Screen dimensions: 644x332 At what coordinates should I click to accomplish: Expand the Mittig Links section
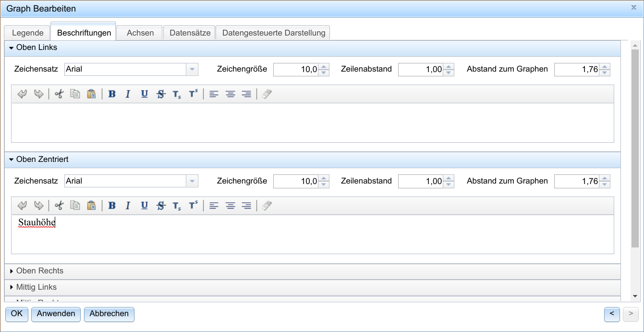tap(36, 287)
